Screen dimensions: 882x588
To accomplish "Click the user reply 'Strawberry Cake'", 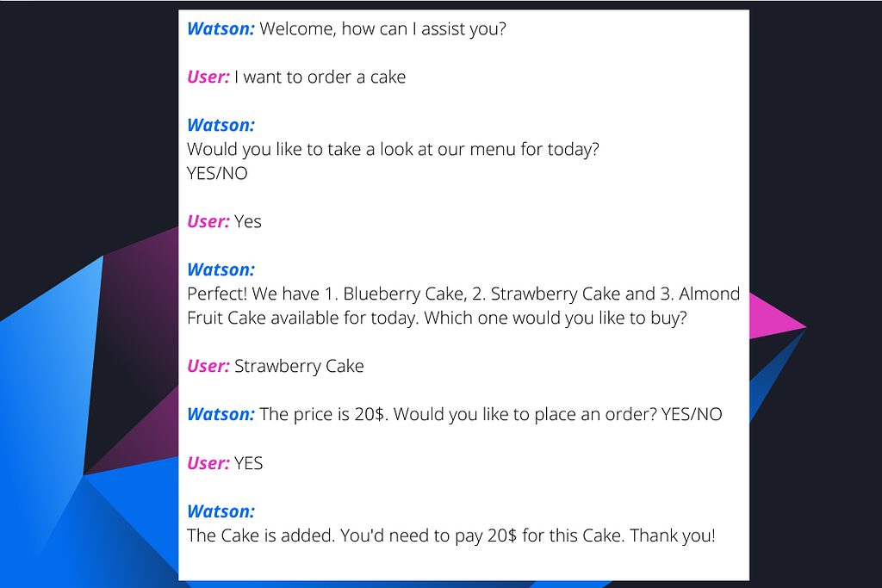I will click(x=299, y=366).
